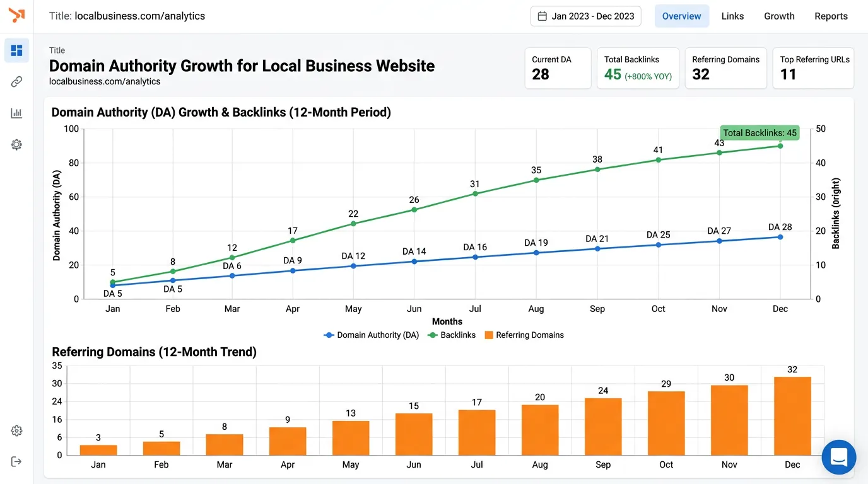Click the January referring domains bar
The width and height of the screenshot is (868, 484).
[98, 450]
